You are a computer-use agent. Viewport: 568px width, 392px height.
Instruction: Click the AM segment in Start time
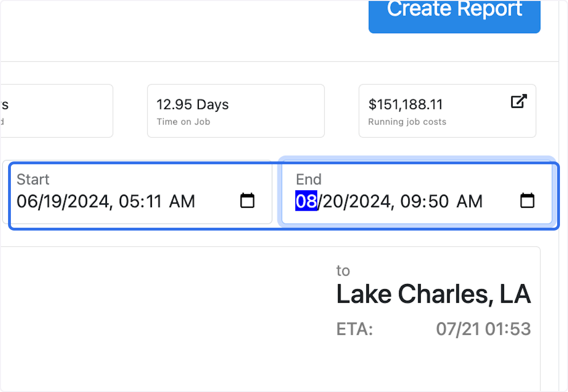pyautogui.click(x=182, y=202)
